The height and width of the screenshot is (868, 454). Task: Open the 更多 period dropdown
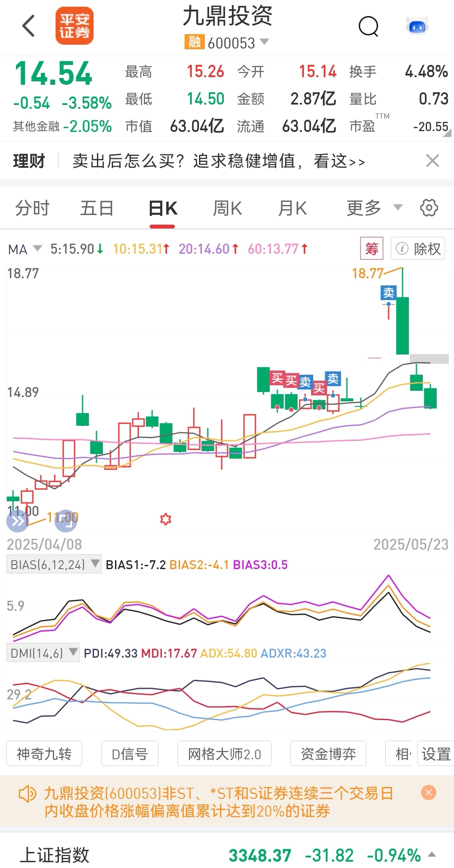[x=374, y=208]
